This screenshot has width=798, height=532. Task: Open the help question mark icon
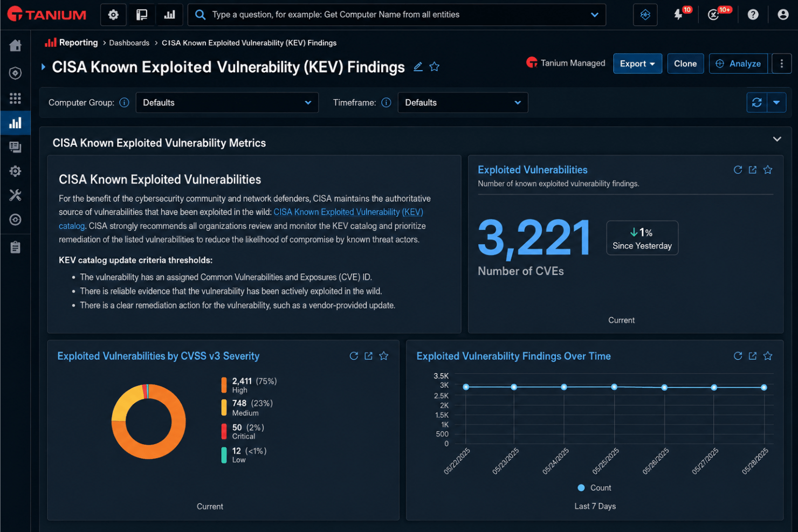point(753,15)
